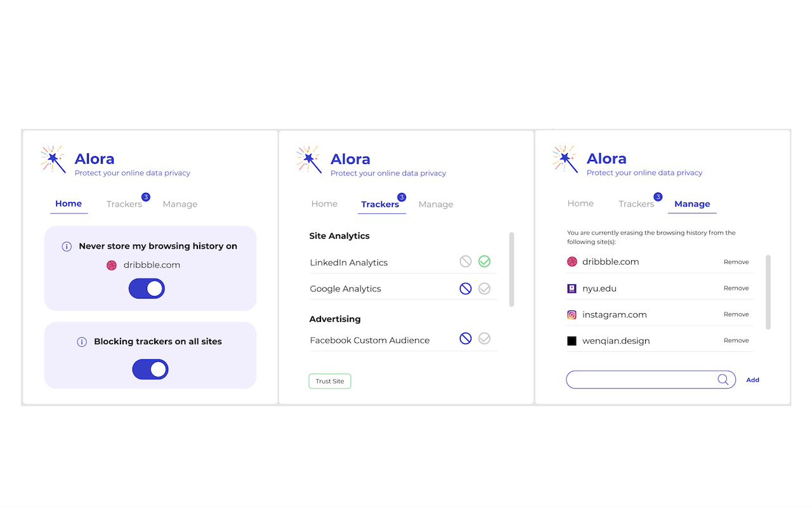Screen dimensions: 812x508
Task: Click instagram.com text in Manage list
Action: [x=615, y=315]
